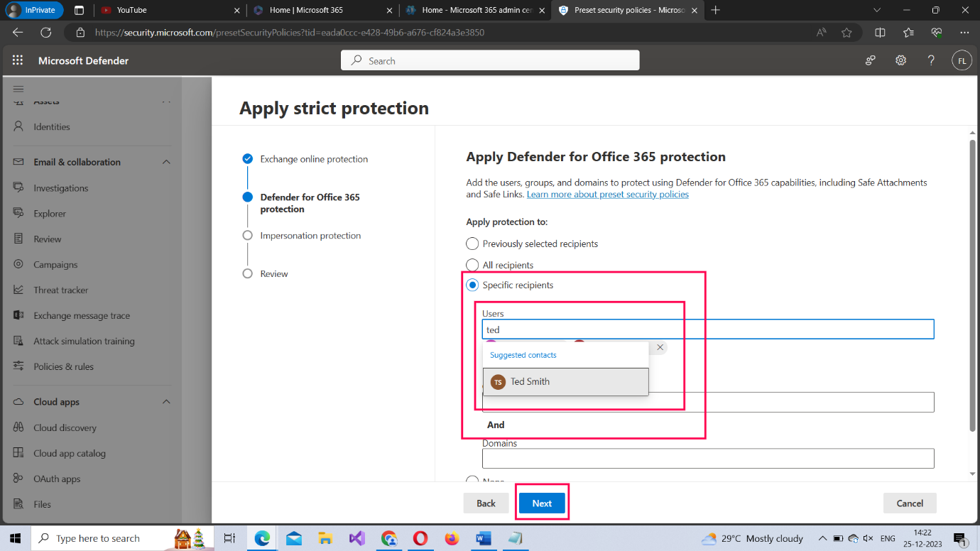
Task: Click into the Domains input field
Action: tap(707, 458)
